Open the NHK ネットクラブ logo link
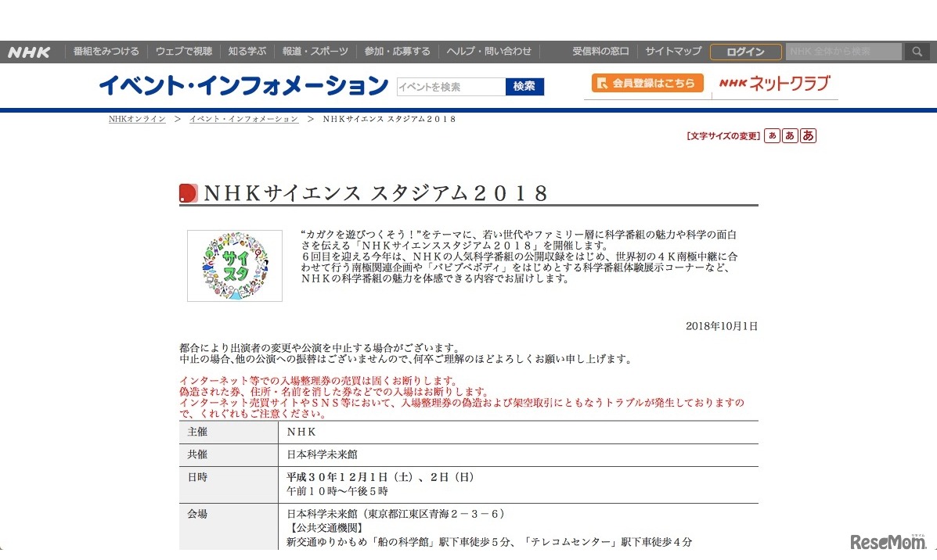 [x=775, y=84]
